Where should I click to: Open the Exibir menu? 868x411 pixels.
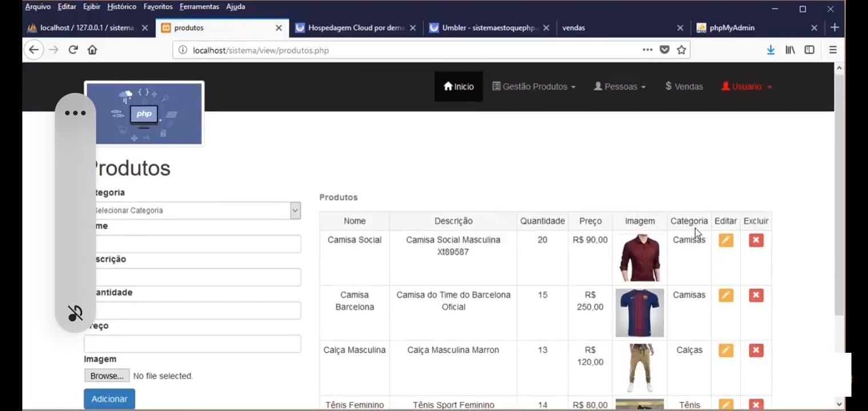(91, 7)
